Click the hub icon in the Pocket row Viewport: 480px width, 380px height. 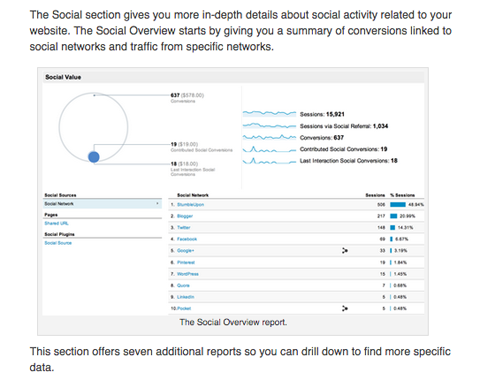[x=345, y=308]
